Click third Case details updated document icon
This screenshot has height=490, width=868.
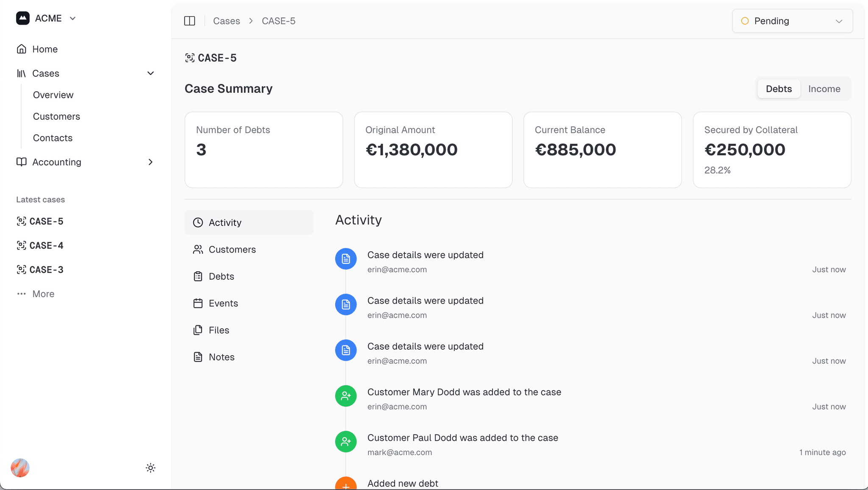pyautogui.click(x=346, y=350)
